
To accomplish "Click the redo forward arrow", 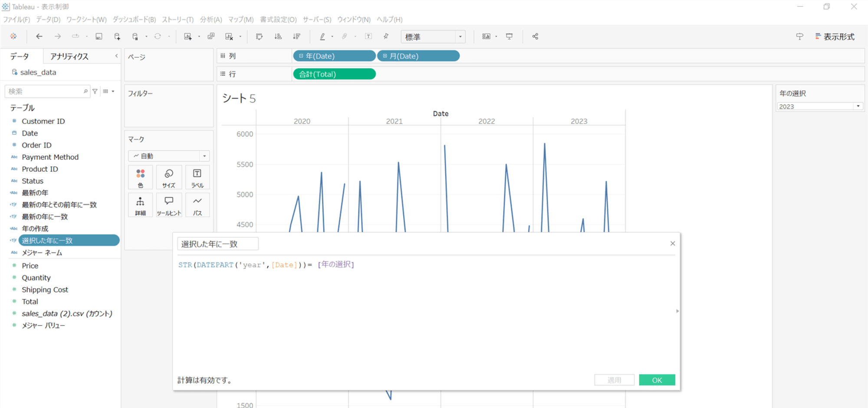I will click(57, 36).
